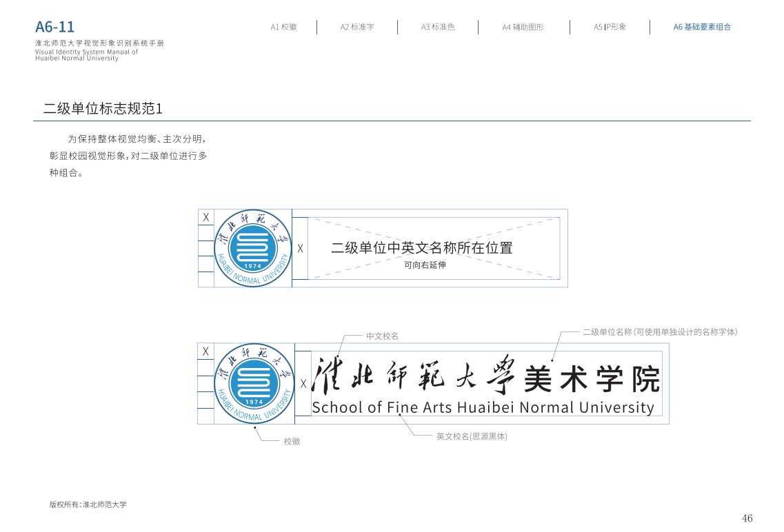Click the note 可向右延伸

425,265
